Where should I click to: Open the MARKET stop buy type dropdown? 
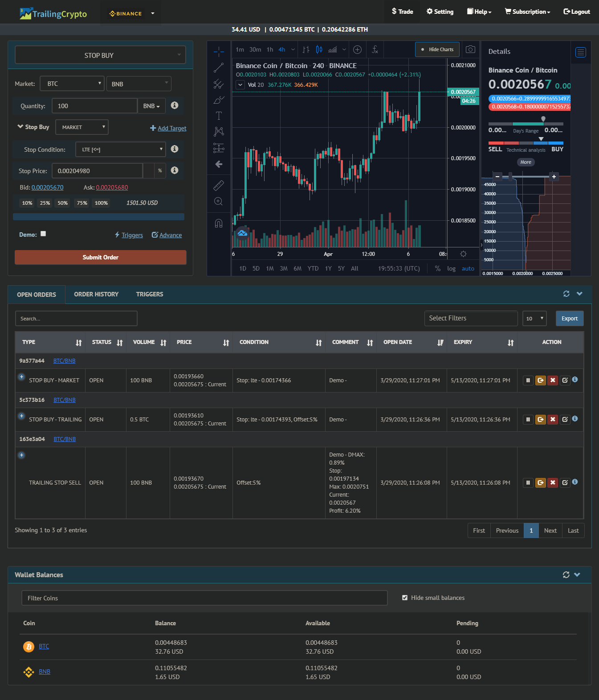82,127
